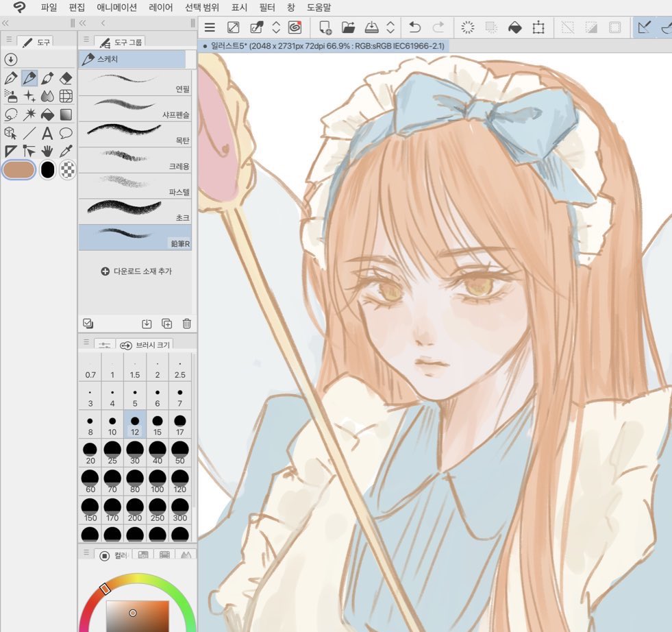Viewport: 672px width, 632px height.
Task: Click the Open file folder icon
Action: pyautogui.click(x=349, y=27)
